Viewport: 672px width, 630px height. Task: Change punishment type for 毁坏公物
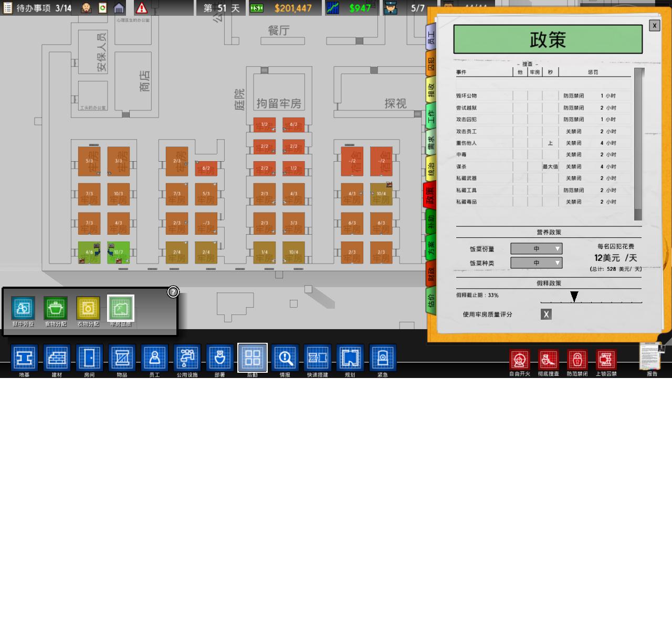574,96
